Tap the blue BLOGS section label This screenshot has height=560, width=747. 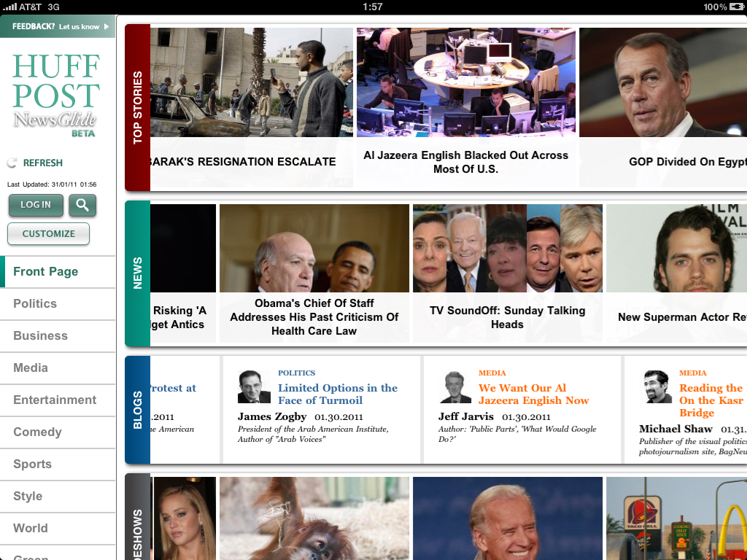pos(138,410)
